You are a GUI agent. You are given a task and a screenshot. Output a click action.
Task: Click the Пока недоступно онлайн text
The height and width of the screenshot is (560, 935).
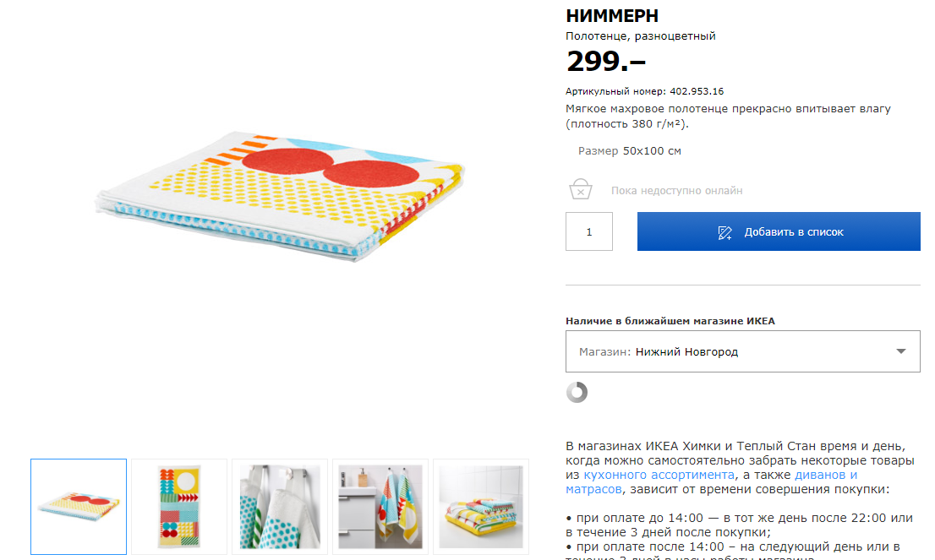click(676, 191)
